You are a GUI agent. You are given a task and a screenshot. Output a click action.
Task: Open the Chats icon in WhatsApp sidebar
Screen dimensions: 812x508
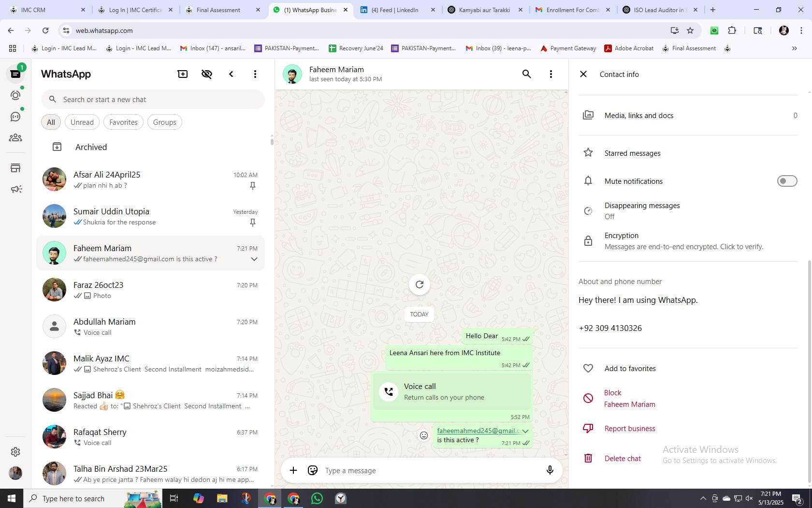tap(15, 74)
